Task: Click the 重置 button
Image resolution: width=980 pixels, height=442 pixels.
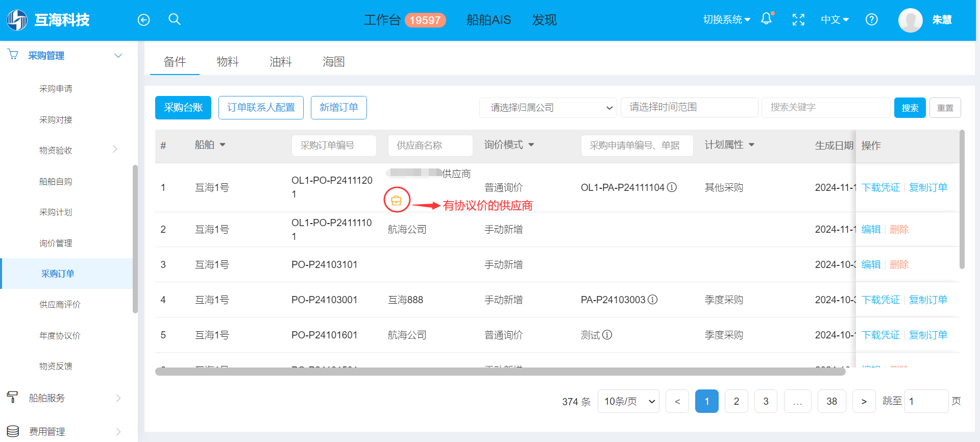Action: (x=945, y=108)
